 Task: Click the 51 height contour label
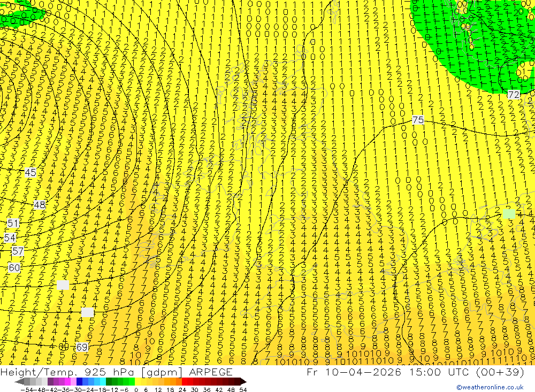13,224
